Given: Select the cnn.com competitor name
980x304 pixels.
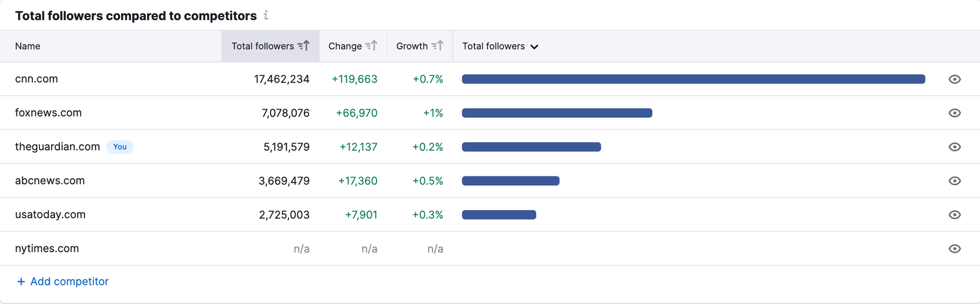Looking at the screenshot, I should pos(37,79).
